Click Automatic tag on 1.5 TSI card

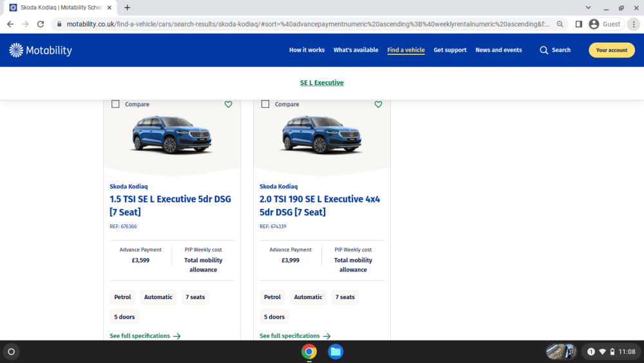coord(158,297)
